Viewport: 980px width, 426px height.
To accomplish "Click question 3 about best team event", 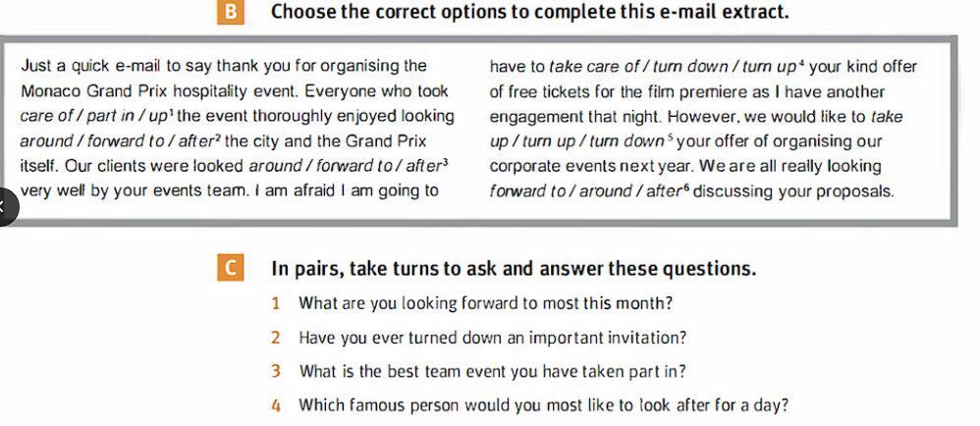I will pos(492,372).
